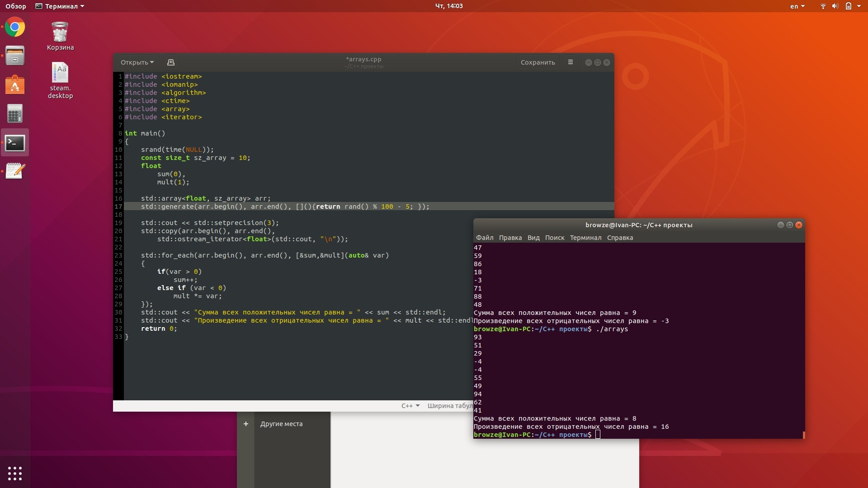The height and width of the screenshot is (488, 868).
Task: Launch Ubuntu Software from the dock
Action: [15, 85]
